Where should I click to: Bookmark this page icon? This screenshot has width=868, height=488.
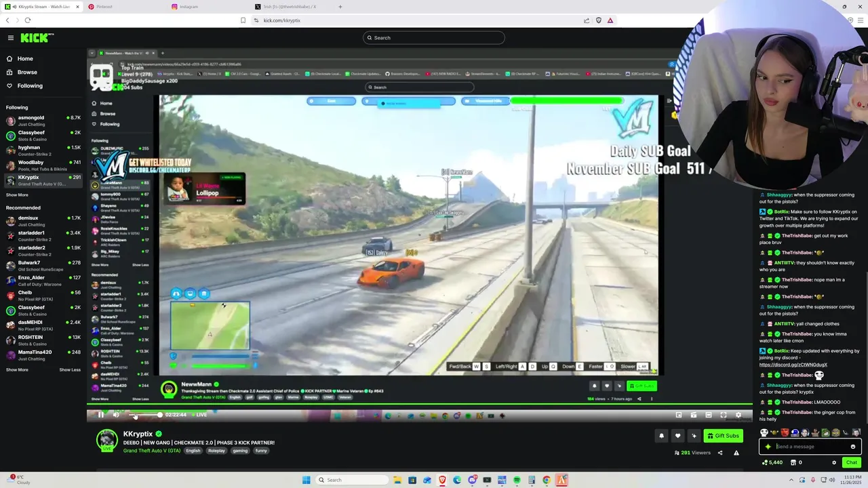[x=243, y=20]
